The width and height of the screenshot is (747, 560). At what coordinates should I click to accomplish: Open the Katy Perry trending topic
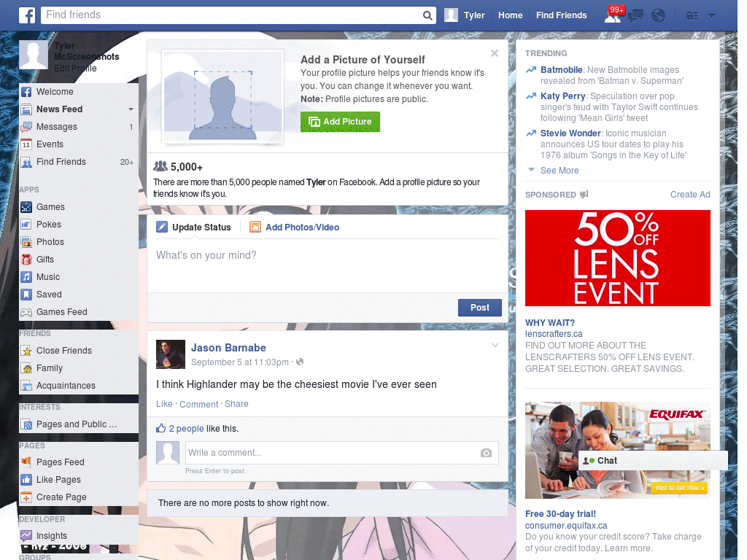pyautogui.click(x=562, y=96)
